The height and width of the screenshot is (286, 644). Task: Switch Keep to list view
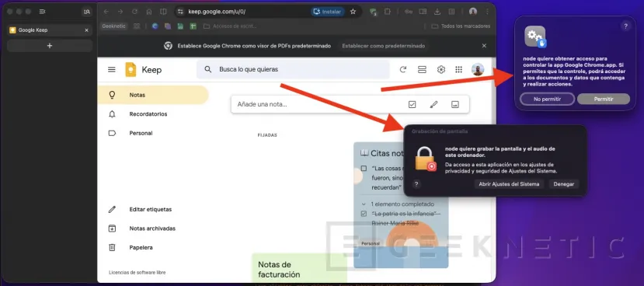pos(422,70)
